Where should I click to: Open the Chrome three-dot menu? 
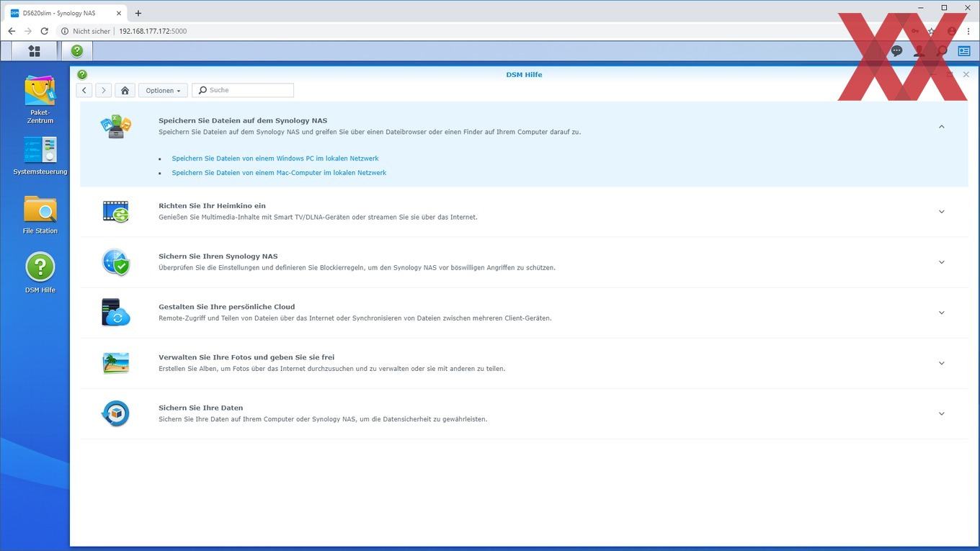point(968,31)
